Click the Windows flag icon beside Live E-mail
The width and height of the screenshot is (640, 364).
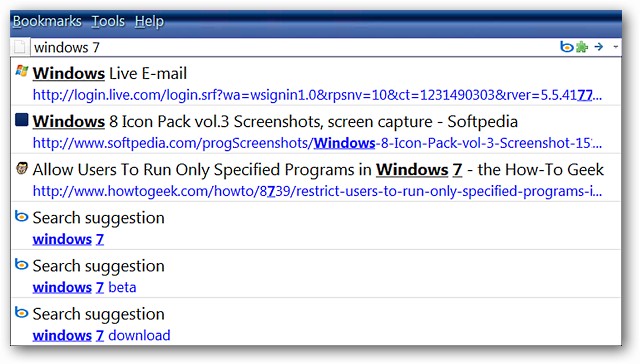click(x=22, y=71)
